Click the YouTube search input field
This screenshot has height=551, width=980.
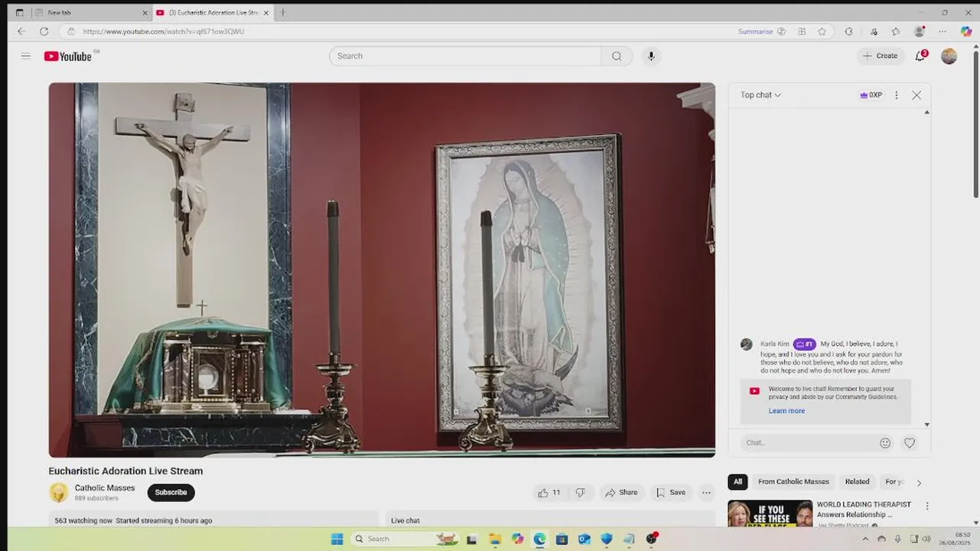pyautogui.click(x=465, y=56)
